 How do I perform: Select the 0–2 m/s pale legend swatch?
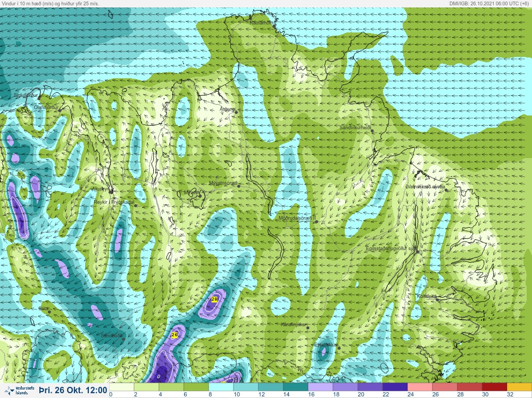click(121, 387)
